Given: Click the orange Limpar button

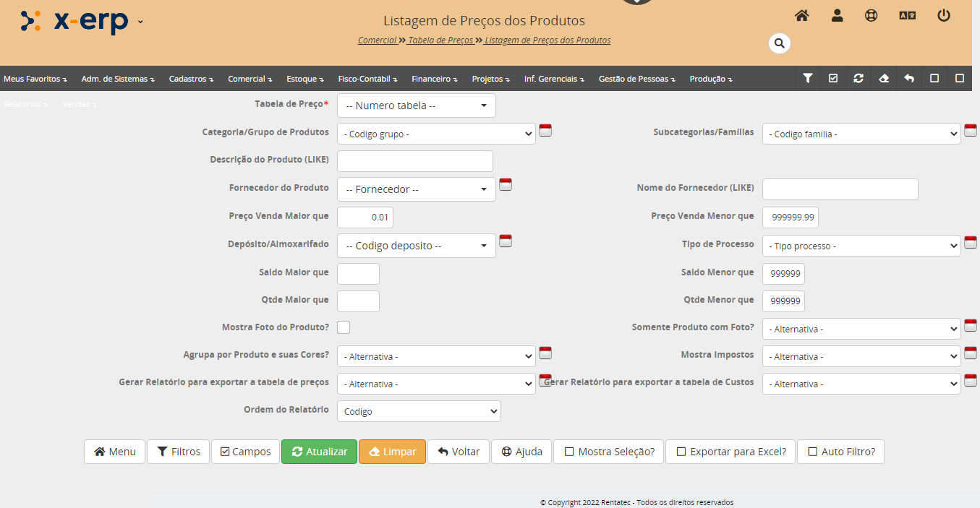Looking at the screenshot, I should coord(392,452).
